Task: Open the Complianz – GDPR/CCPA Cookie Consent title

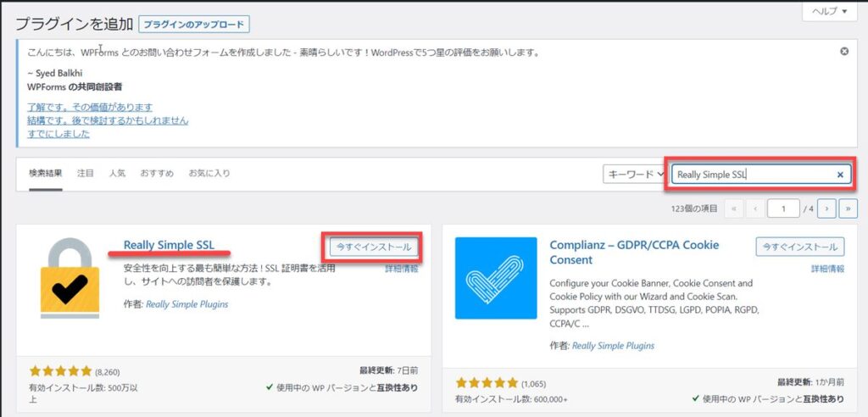Action: tap(634, 252)
